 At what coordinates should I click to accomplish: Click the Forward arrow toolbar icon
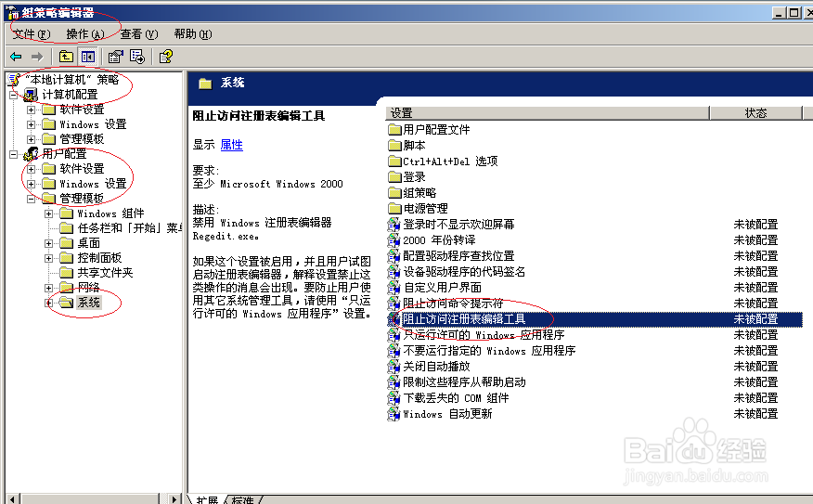(37, 57)
